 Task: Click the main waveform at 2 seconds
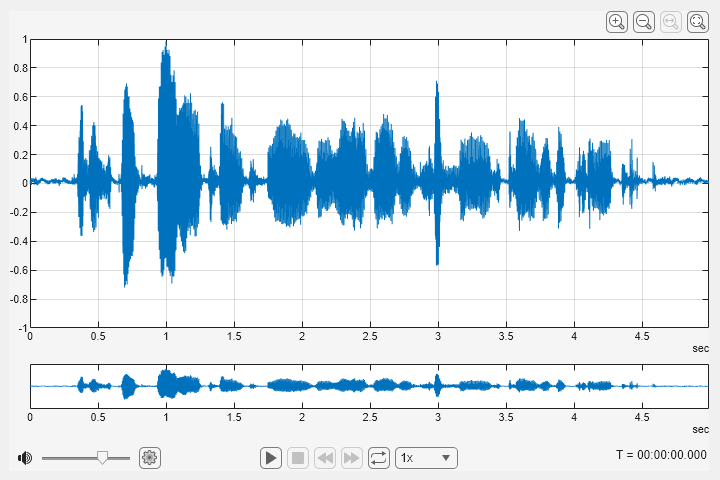tap(302, 183)
